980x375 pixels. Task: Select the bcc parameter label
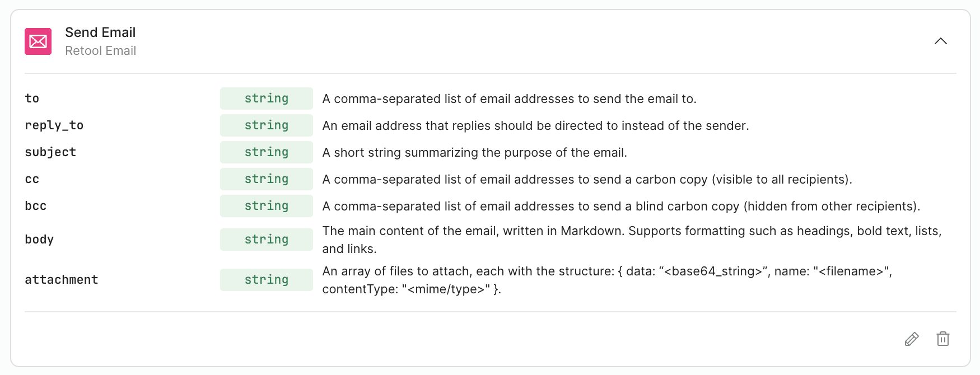[35, 205]
